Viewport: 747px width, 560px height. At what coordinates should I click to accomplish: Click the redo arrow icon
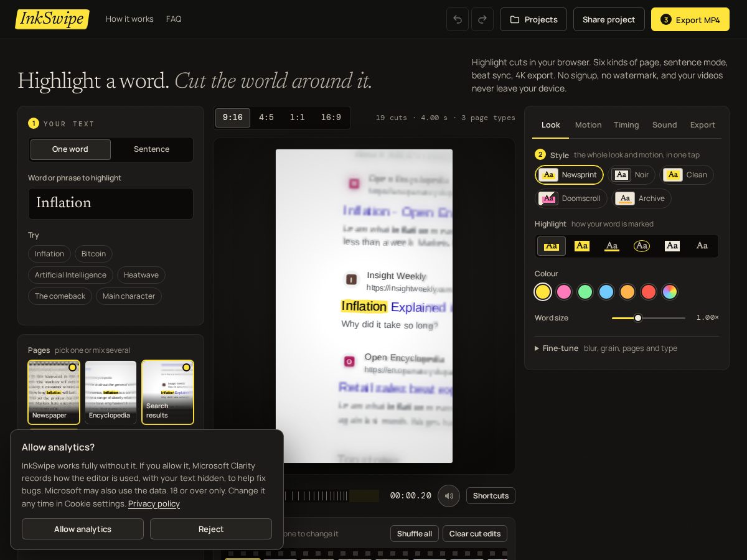coord(482,19)
